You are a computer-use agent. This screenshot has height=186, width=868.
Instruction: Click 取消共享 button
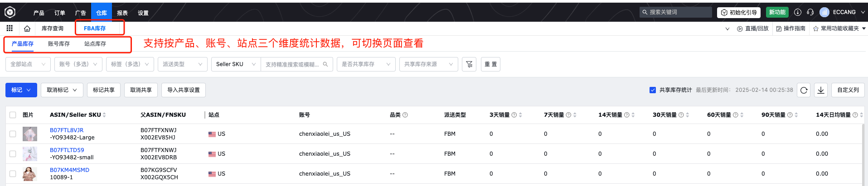(141, 90)
